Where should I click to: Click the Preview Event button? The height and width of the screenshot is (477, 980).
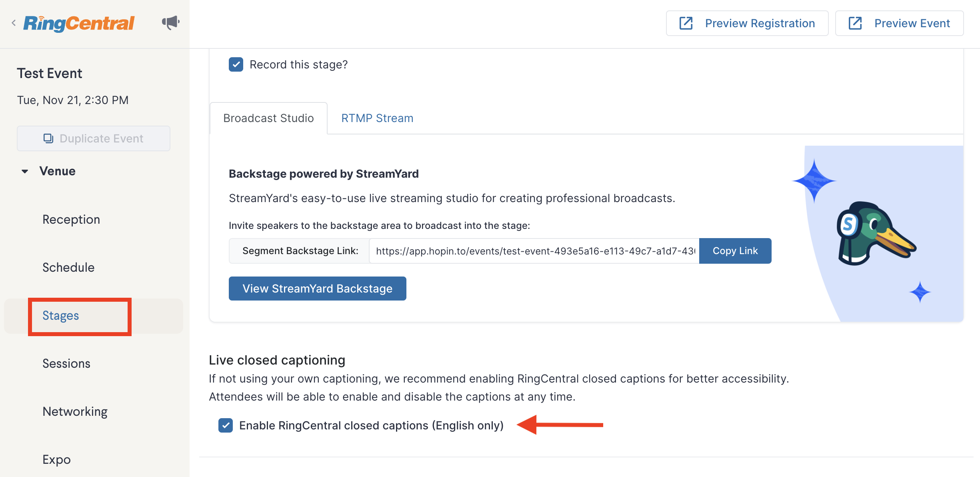coord(899,23)
